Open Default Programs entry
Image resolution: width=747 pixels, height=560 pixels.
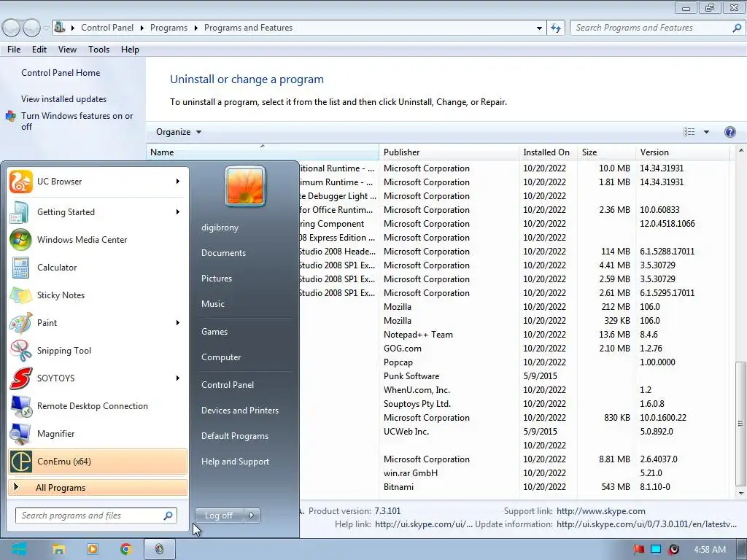click(x=234, y=436)
